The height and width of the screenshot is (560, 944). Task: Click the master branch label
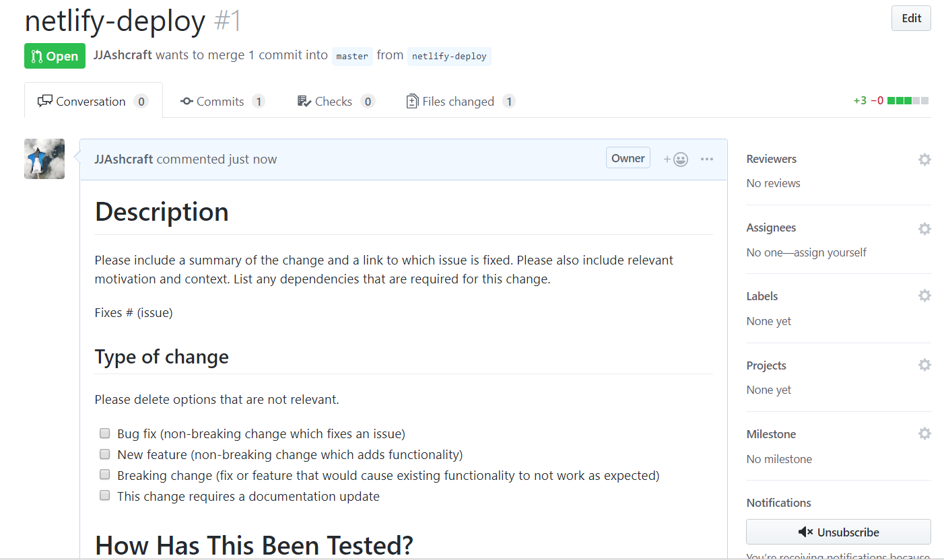352,56
